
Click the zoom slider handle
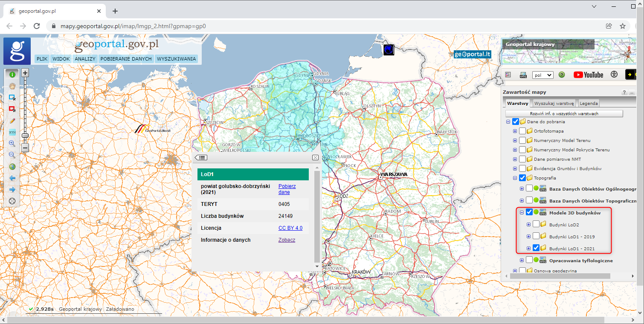tap(25, 136)
